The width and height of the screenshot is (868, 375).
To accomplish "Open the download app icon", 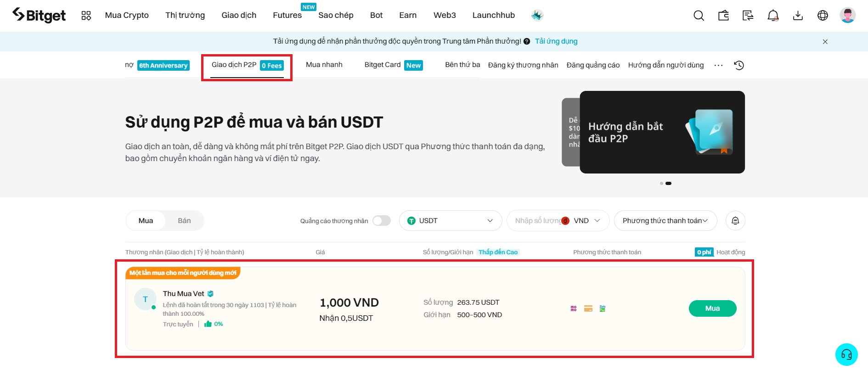I will pyautogui.click(x=798, y=16).
